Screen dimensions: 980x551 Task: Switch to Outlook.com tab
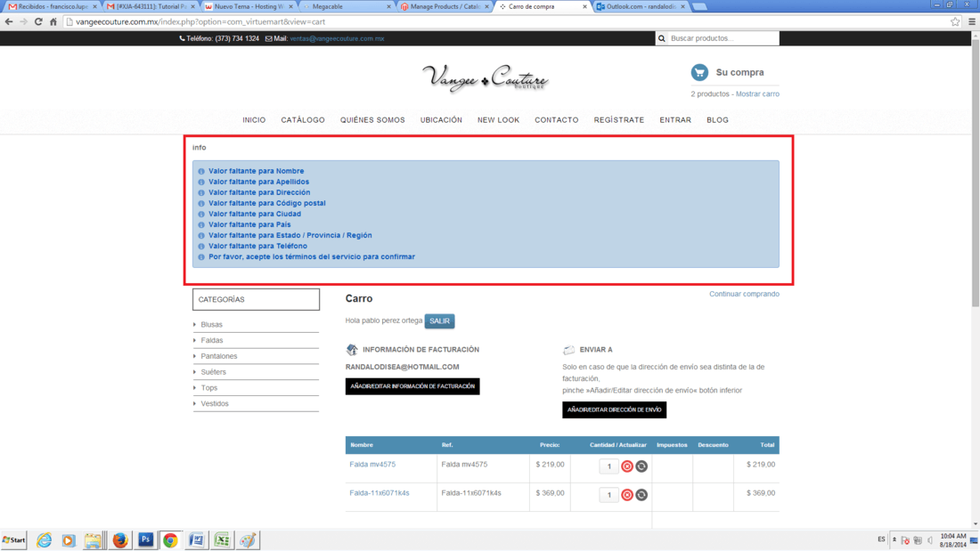(x=641, y=6)
